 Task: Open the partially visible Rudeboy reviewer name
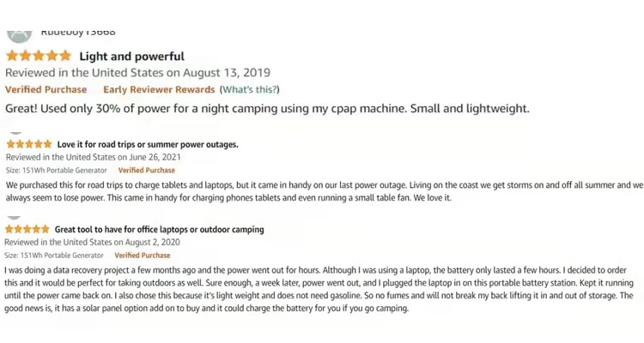click(78, 33)
